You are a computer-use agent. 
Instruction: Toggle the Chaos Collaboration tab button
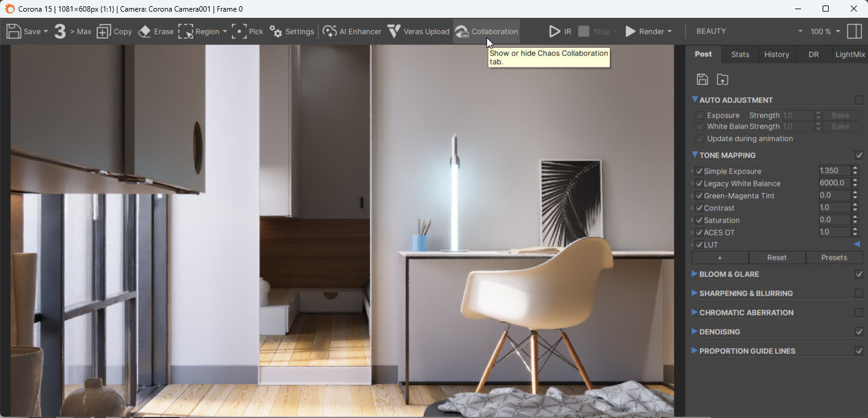click(486, 31)
